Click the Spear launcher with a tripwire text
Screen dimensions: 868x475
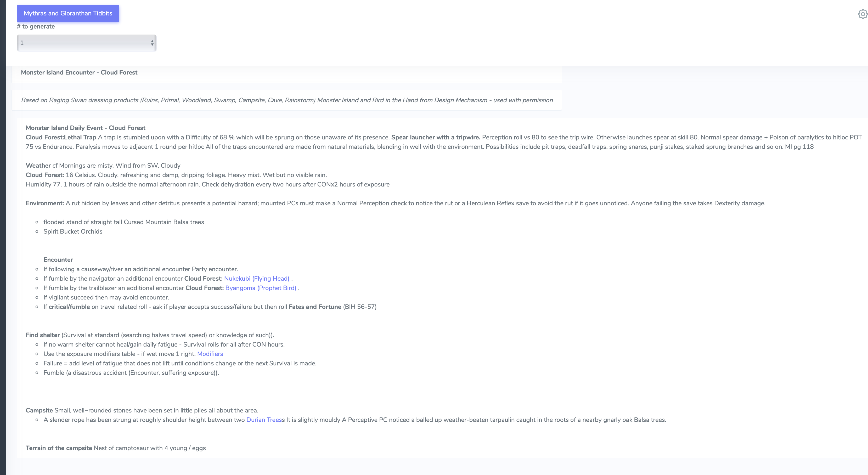tap(435, 137)
